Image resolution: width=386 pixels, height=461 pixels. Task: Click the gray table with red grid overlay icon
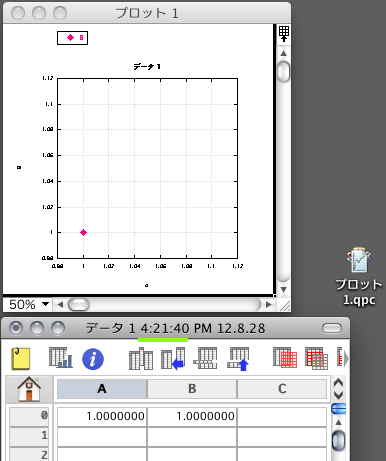pyautogui.click(x=285, y=358)
